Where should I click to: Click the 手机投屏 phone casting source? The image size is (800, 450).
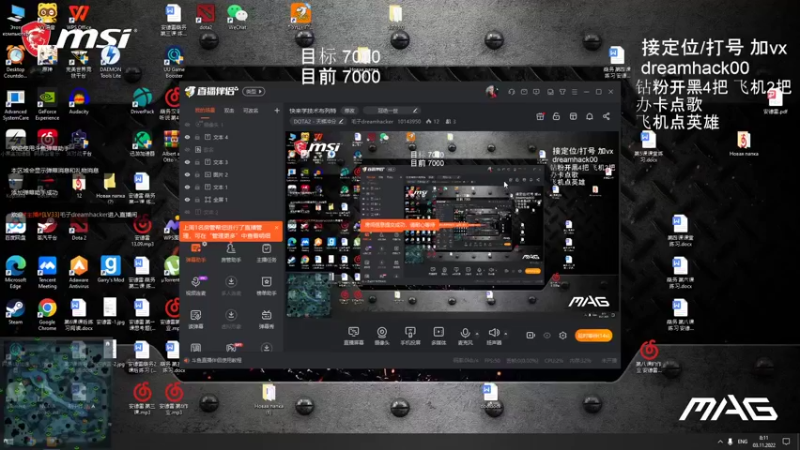click(x=410, y=336)
